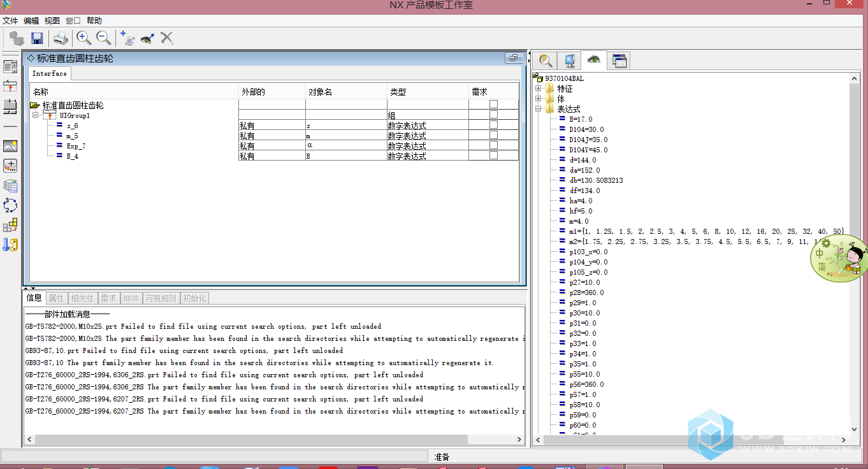Click the 外部的 column header
Viewport: 868px width, 469px height.
tap(272, 92)
